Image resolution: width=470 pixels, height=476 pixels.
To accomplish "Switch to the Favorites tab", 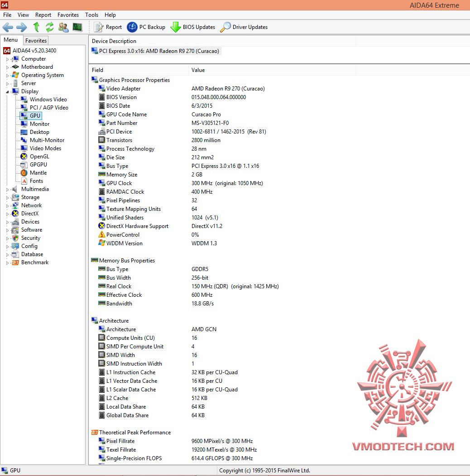I will click(x=36, y=40).
